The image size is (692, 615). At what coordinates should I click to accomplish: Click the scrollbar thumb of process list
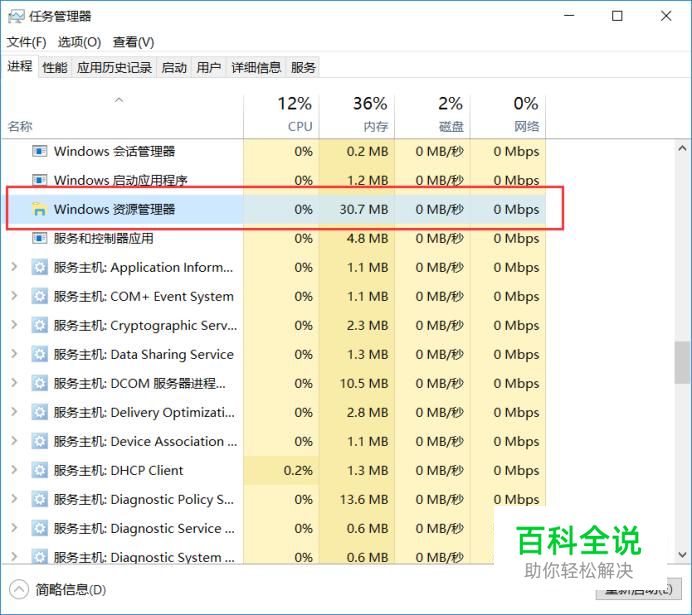tap(682, 362)
